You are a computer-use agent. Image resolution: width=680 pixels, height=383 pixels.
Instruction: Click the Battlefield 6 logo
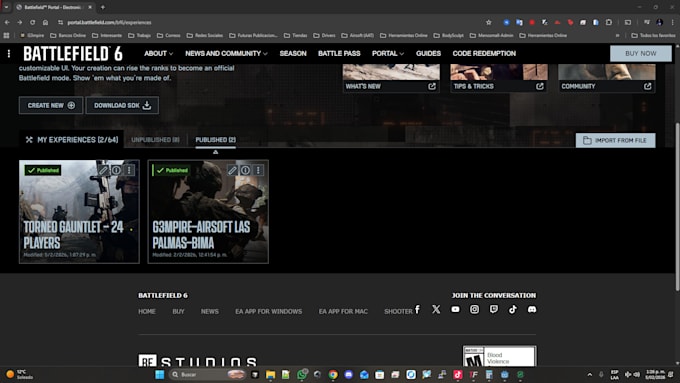click(x=73, y=54)
